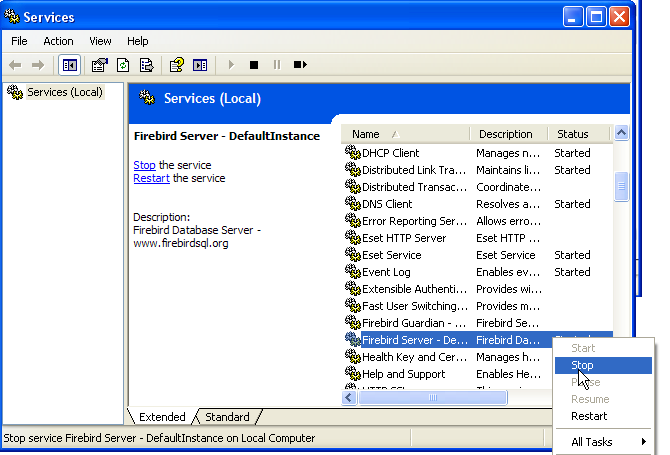
Task: Open the File menu
Action: coord(19,41)
